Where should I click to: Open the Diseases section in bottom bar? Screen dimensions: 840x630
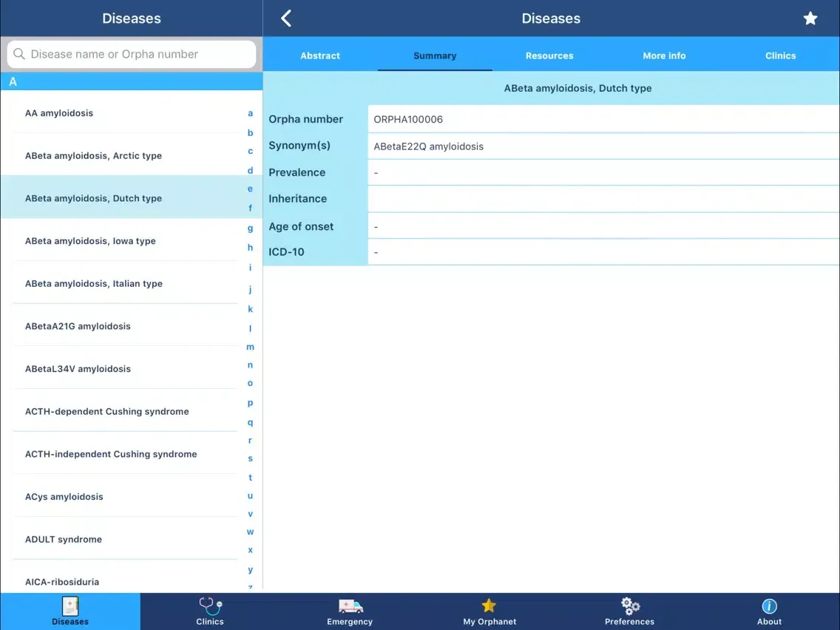pyautogui.click(x=70, y=612)
